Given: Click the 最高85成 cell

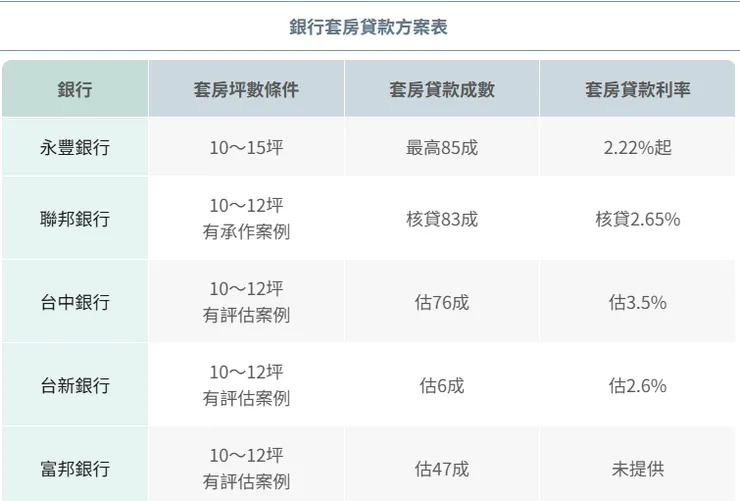Looking at the screenshot, I should tap(442, 147).
